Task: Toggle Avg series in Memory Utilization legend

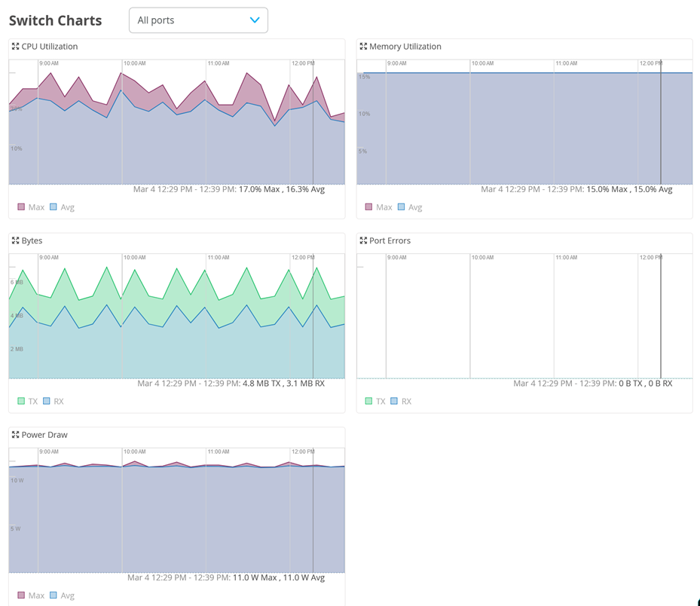Action: (x=409, y=207)
